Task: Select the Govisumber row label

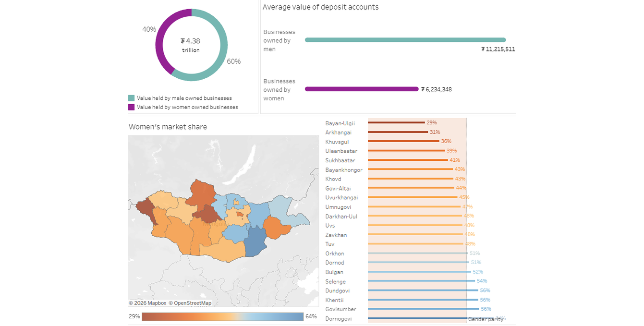Action: click(340, 309)
